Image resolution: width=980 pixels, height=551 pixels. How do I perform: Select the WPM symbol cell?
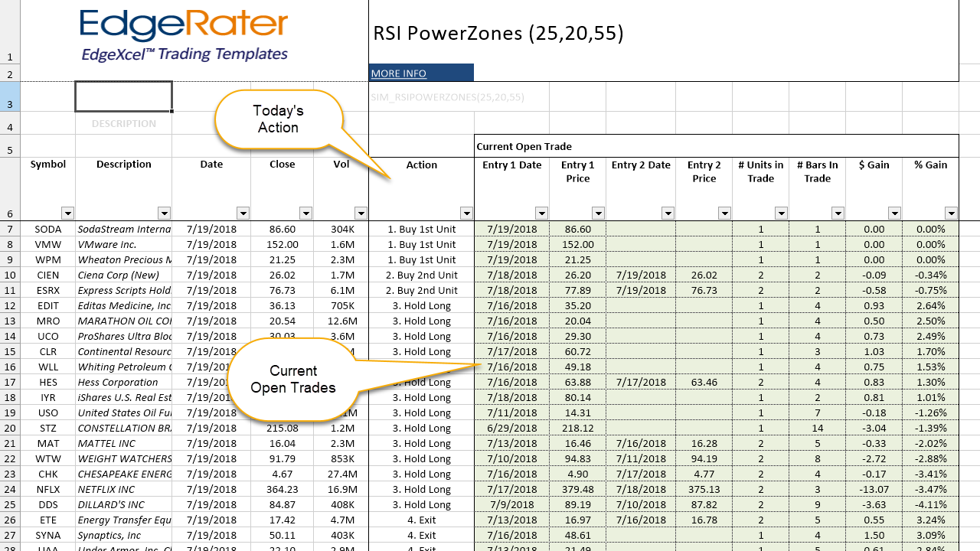[x=48, y=259]
